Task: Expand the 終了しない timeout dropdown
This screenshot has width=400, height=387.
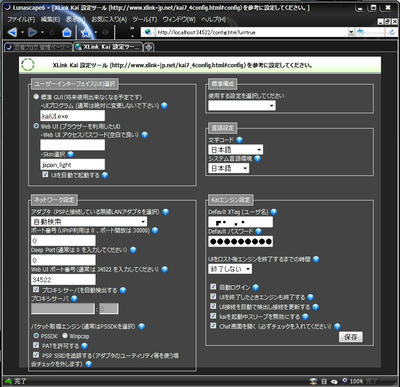Action: pyautogui.click(x=230, y=269)
